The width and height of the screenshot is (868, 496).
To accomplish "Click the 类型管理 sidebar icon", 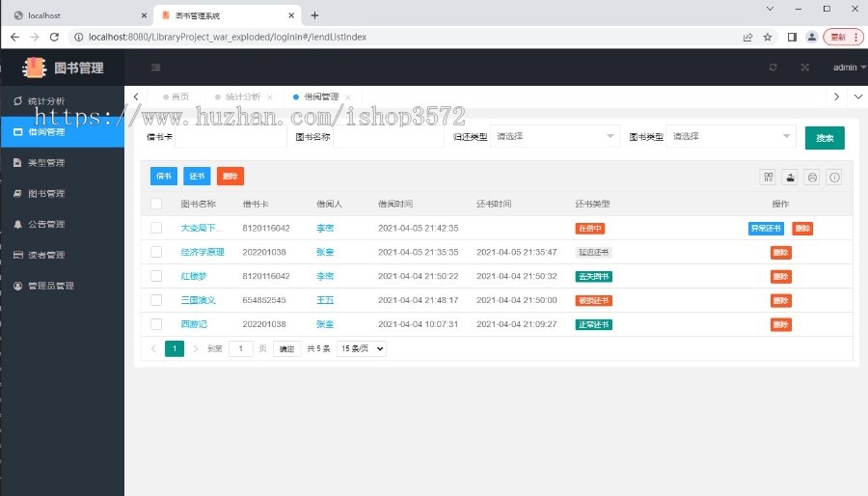I will [17, 163].
